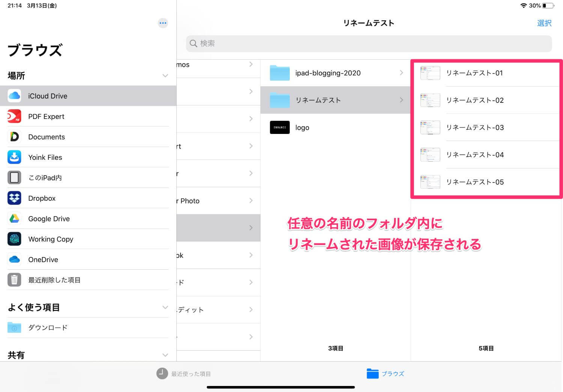Open the OneDrive cloud icon
Viewport: 563px width, 392px height.
[14, 259]
